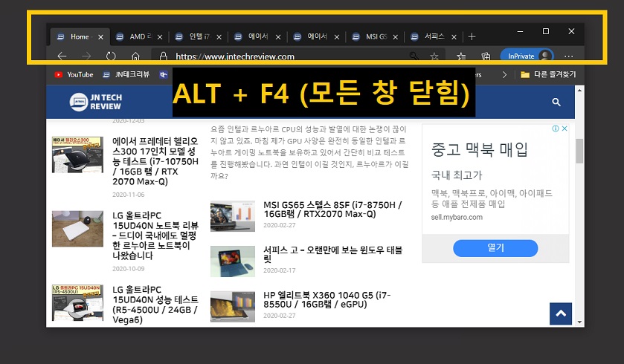This screenshot has width=624, height=364.
Task: Open the JN테크리뷰 bookmark
Action: (126, 74)
